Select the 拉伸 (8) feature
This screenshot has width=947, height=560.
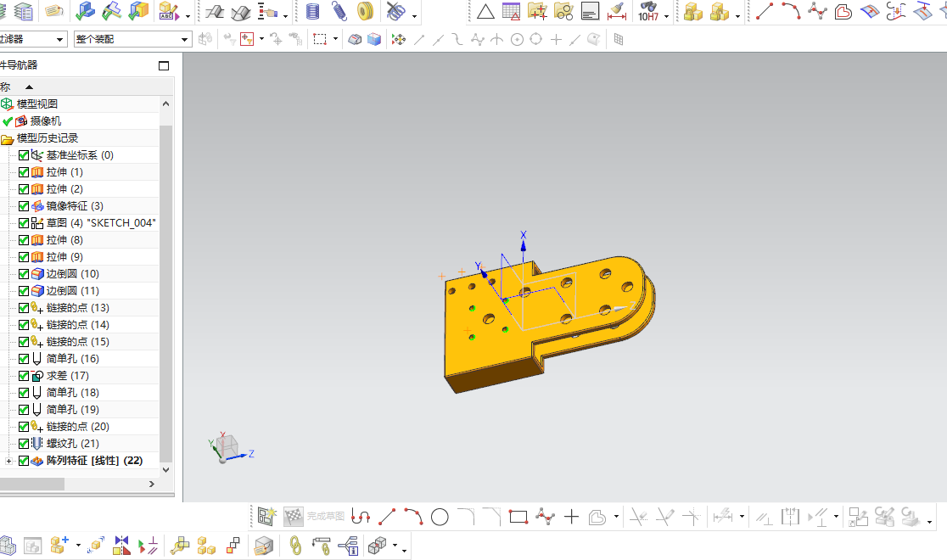click(x=64, y=240)
